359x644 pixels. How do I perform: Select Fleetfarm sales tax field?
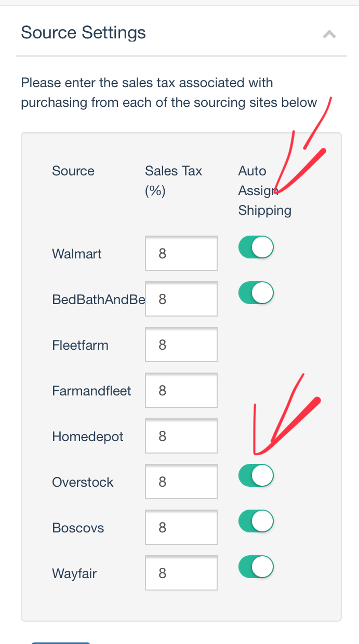point(181,345)
